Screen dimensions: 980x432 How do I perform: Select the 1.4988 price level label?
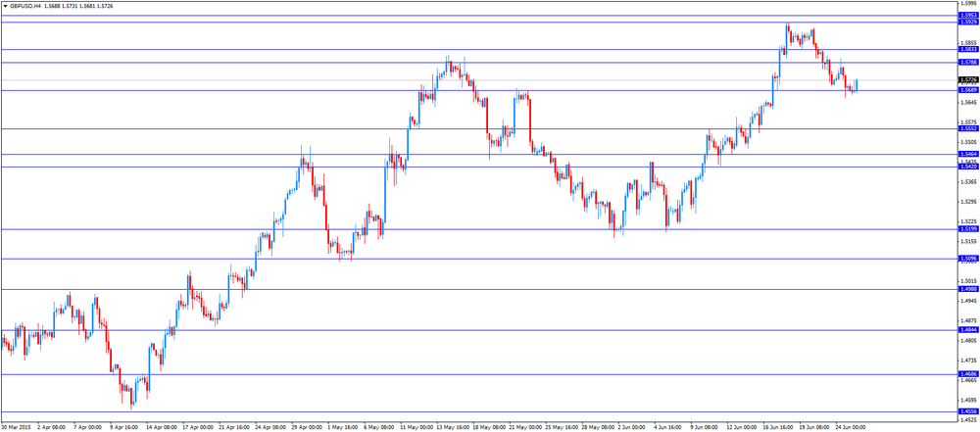tap(968, 289)
